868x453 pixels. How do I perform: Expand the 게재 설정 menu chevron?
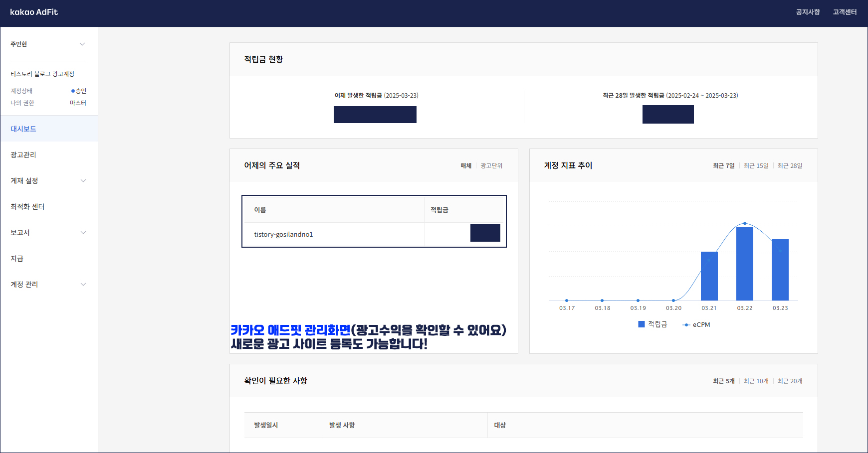point(83,180)
